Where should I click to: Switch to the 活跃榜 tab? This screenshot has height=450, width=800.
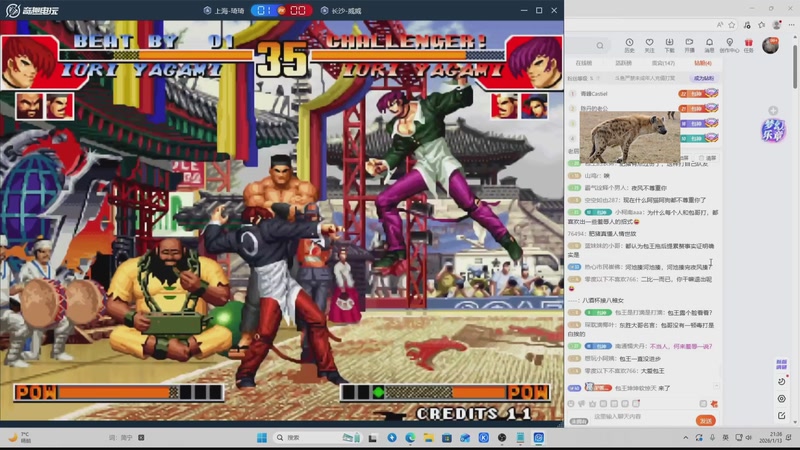(623, 63)
